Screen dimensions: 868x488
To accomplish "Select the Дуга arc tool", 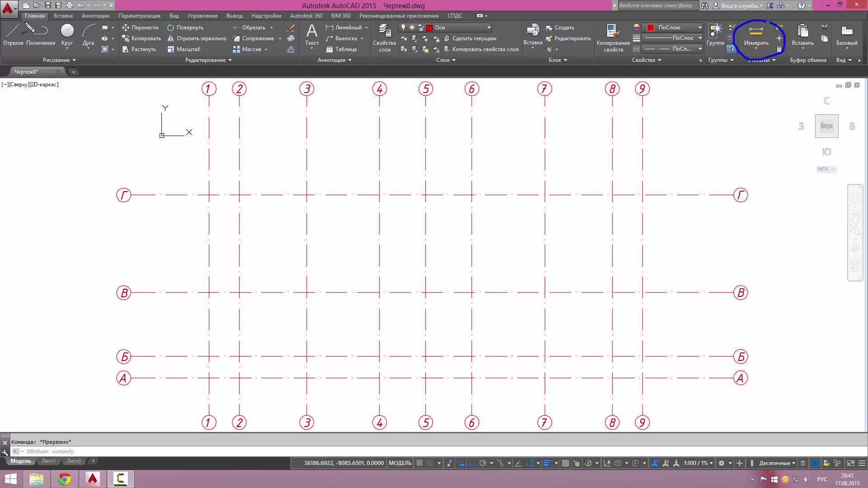I will [88, 35].
